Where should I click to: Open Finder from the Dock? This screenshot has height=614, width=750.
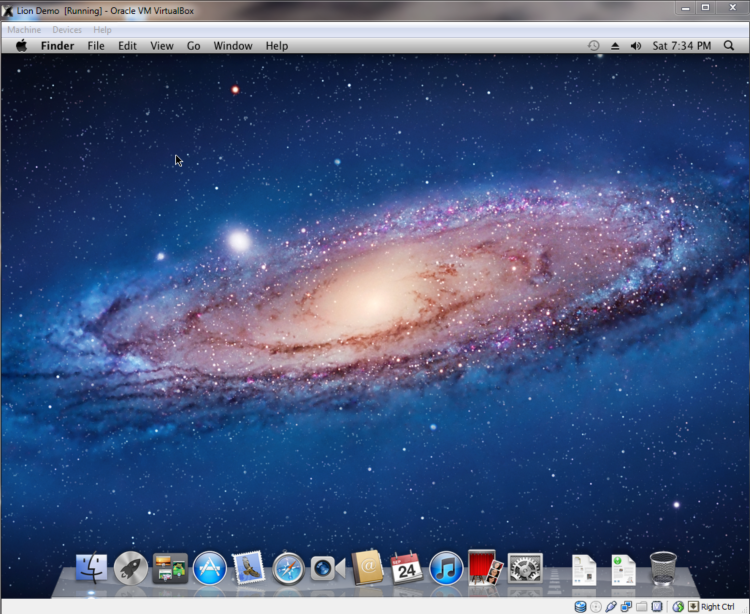click(91, 568)
